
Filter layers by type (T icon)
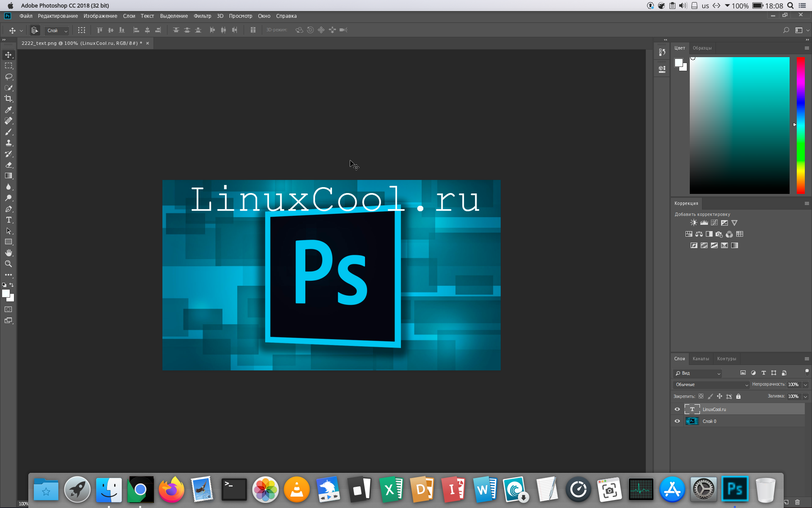[763, 373]
